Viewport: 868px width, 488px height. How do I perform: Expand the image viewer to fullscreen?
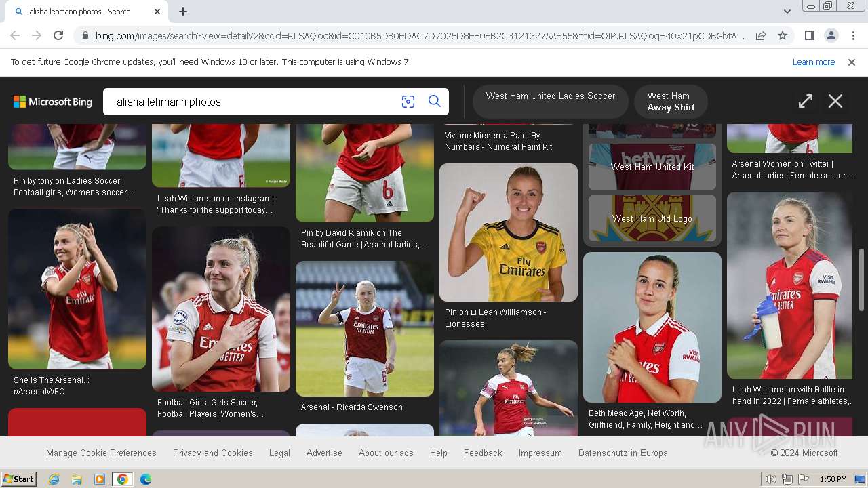[806, 102]
